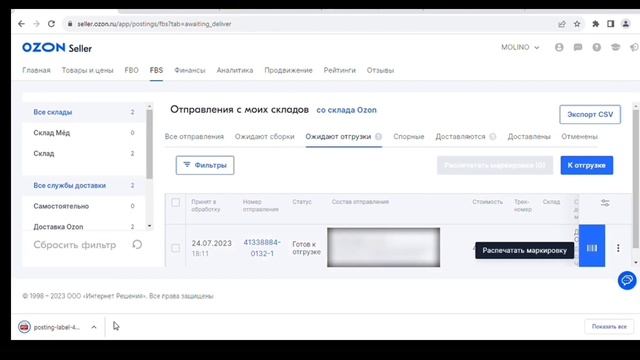Switch to Все отправления tab
The width and height of the screenshot is (640, 360).
194,137
